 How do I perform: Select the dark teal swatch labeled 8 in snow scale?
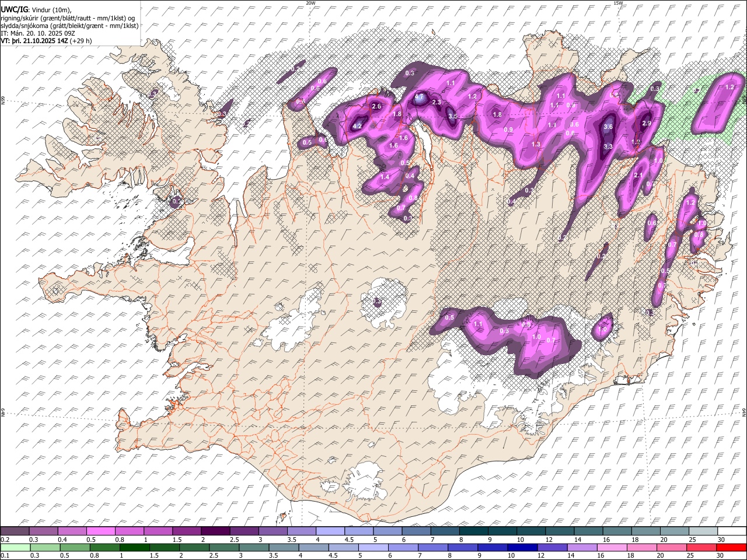[473, 531]
